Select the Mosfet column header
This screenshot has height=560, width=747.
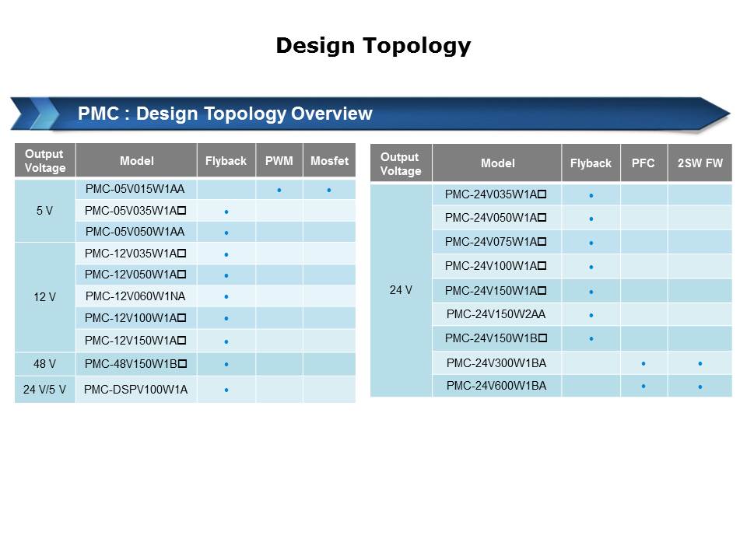point(329,161)
